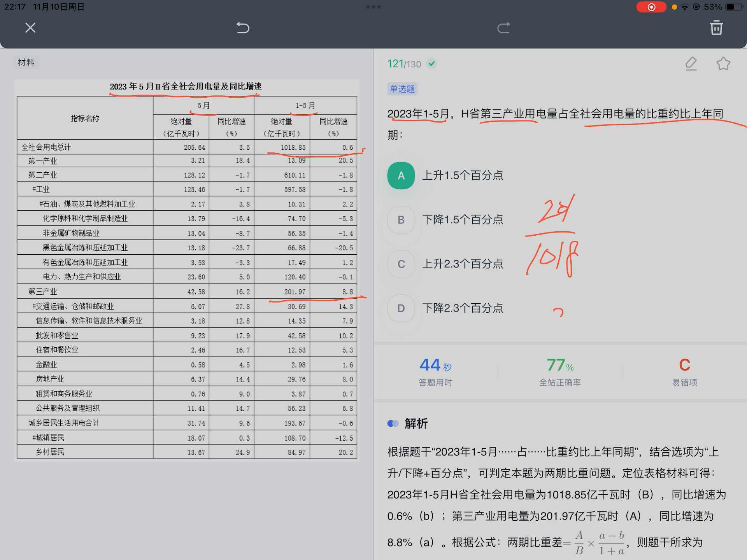Select option A 上升1.5个百分点

[445, 176]
